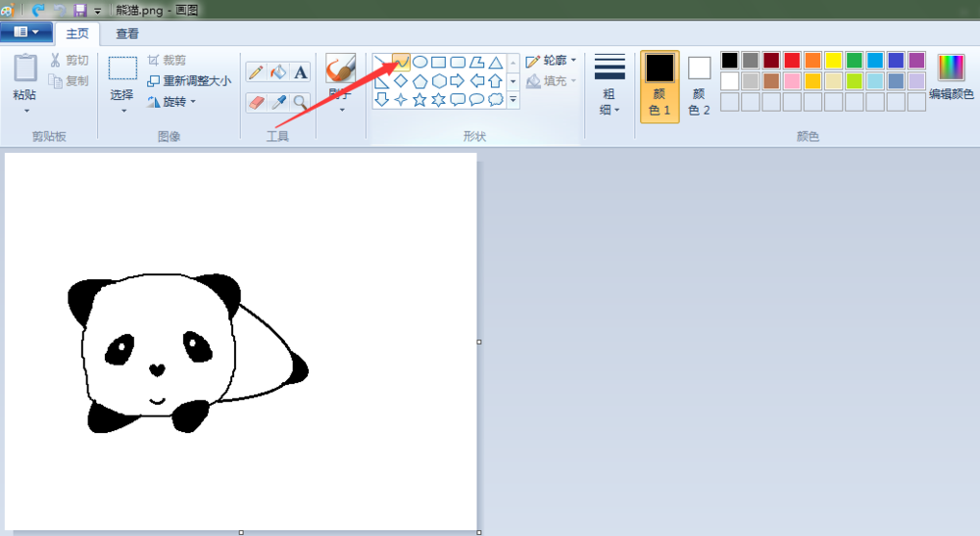
Task: Open the Quick Access Toolbar customize arrow
Action: click(97, 11)
